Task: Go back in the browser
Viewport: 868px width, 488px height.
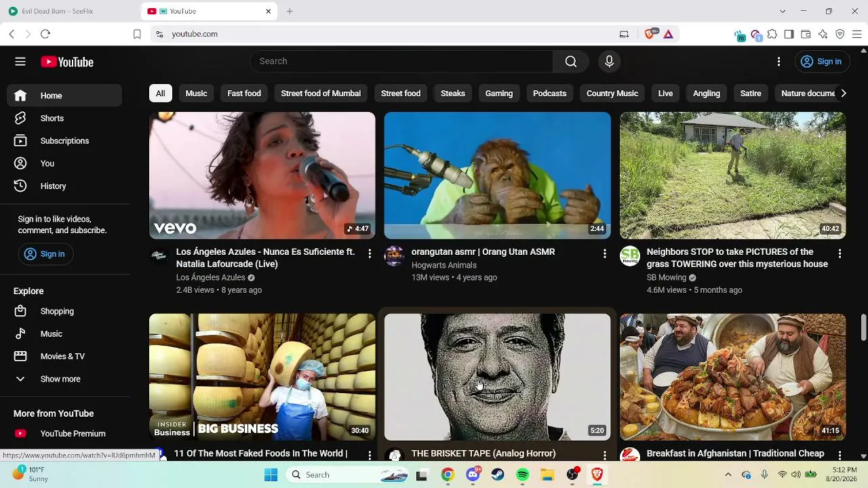Action: pos(12,34)
